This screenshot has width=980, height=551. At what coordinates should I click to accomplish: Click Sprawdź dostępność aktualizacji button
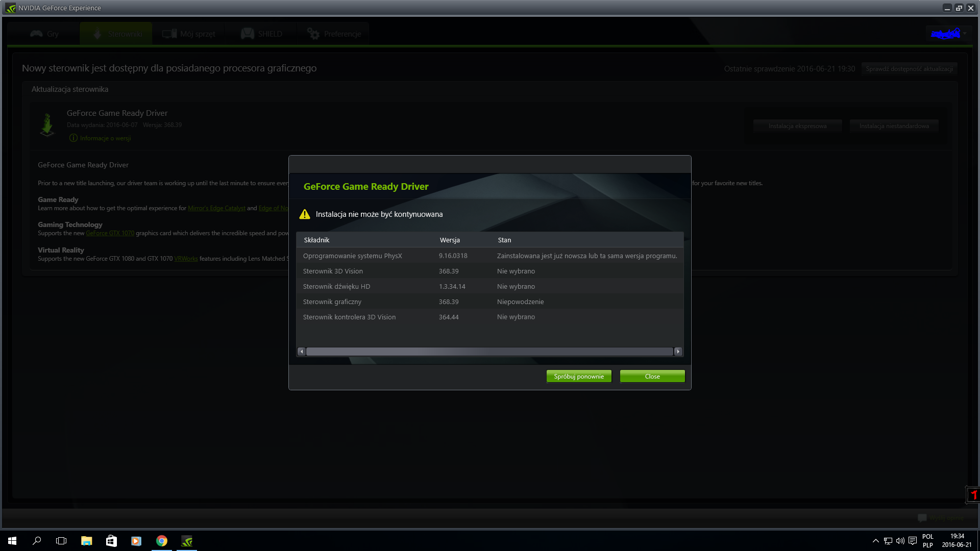[909, 69]
